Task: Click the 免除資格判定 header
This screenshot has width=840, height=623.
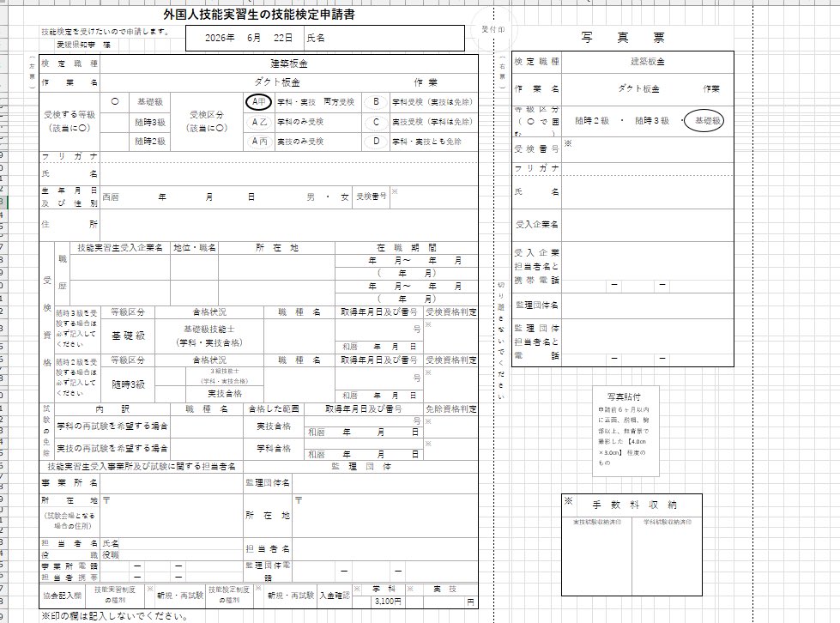Action: click(x=450, y=409)
